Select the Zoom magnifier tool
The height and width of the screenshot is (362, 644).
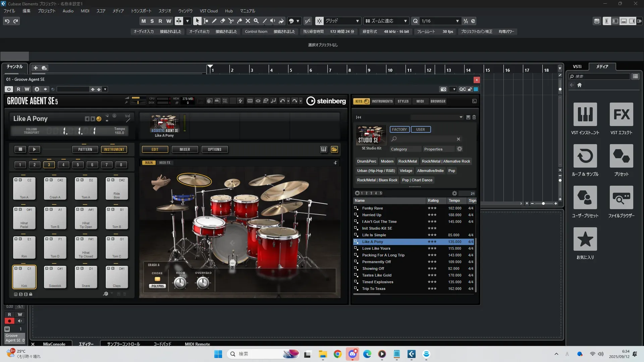click(256, 21)
